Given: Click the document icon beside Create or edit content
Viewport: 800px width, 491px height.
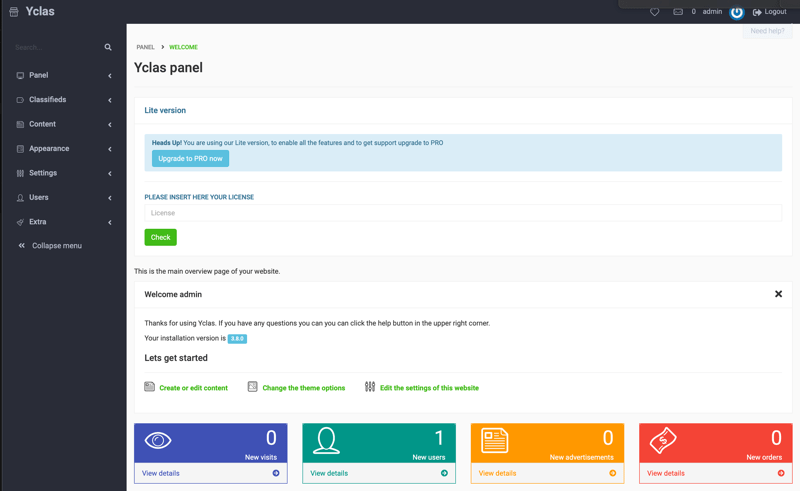Looking at the screenshot, I should pyautogui.click(x=149, y=387).
